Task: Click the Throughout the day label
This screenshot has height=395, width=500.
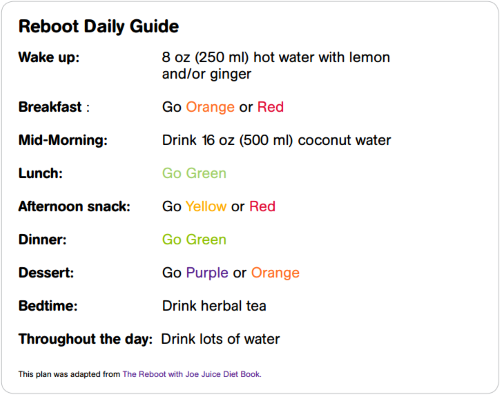Action: (x=86, y=339)
